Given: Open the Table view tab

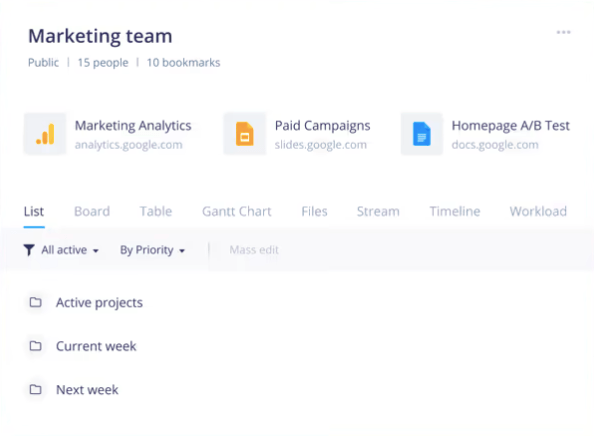Looking at the screenshot, I should 156,211.
